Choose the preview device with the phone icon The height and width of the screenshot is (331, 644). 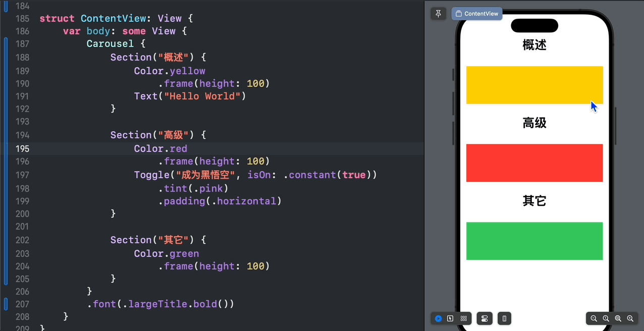[x=504, y=318]
